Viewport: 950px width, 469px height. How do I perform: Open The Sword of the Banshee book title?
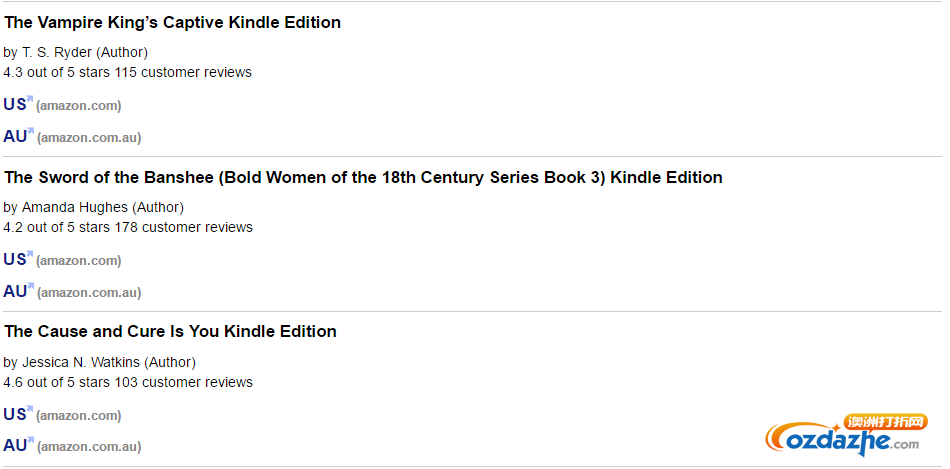[364, 178]
